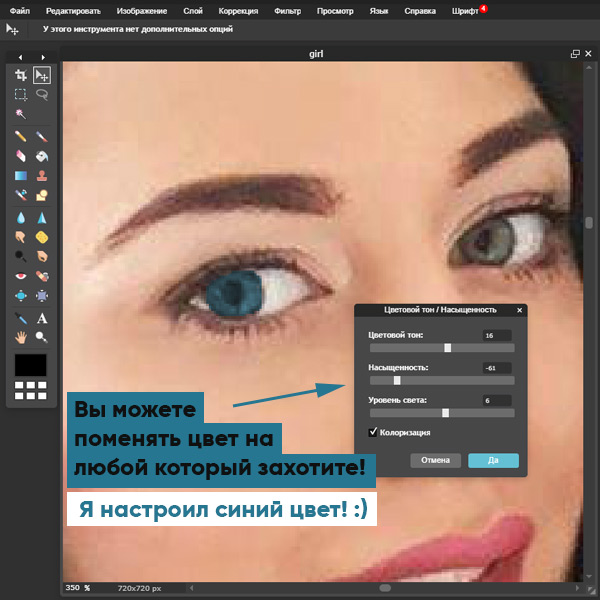Select the Text tool
This screenshot has height=600, width=600.
[x=41, y=318]
